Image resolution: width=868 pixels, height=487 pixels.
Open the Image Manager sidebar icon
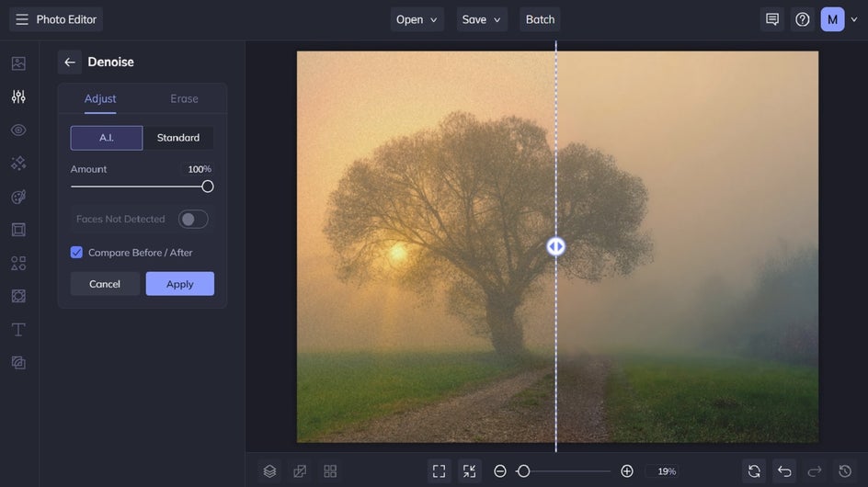[18, 63]
